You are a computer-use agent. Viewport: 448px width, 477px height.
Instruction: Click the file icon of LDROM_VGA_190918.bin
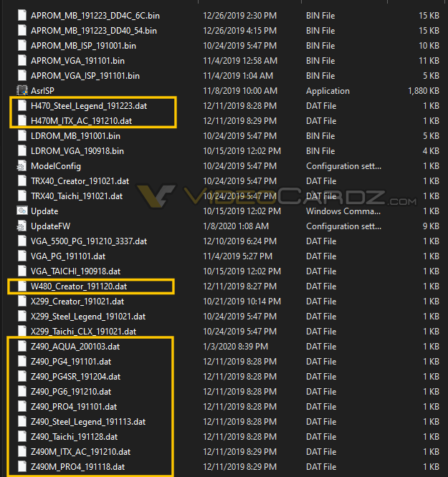click(22, 151)
